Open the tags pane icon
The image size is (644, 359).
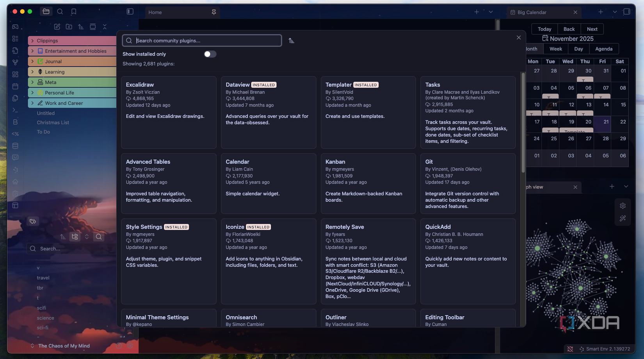pyautogui.click(x=33, y=221)
